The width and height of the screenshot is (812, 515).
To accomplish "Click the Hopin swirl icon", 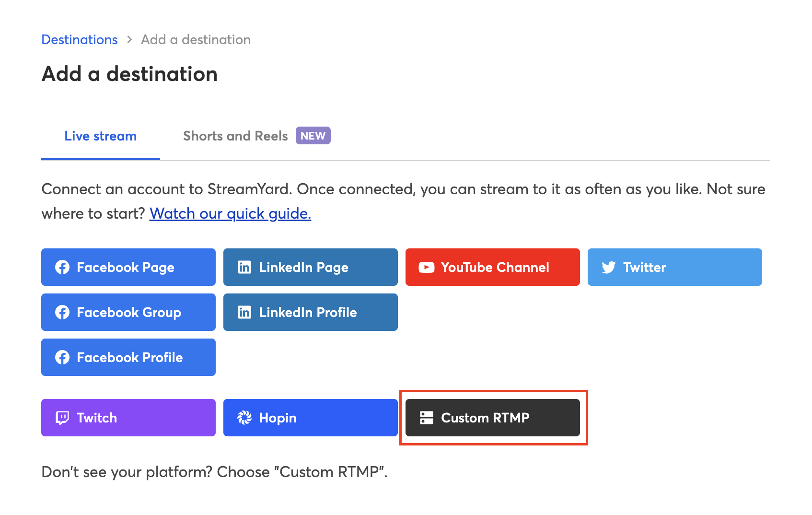I will click(244, 418).
